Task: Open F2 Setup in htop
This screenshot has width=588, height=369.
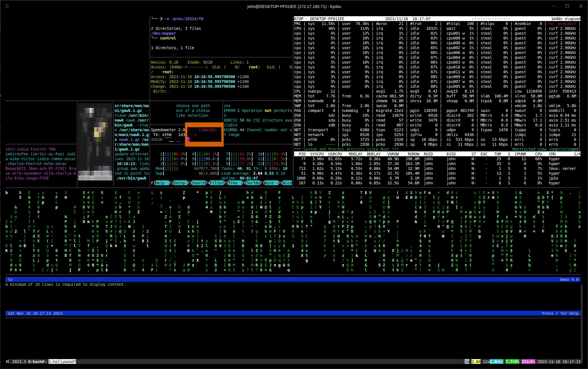Action: 178,183
